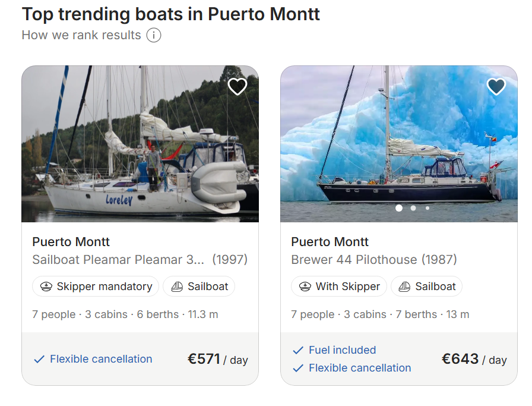Click the sailboat icon on the Pleamar listing
This screenshot has height=406, width=532.
point(177,287)
